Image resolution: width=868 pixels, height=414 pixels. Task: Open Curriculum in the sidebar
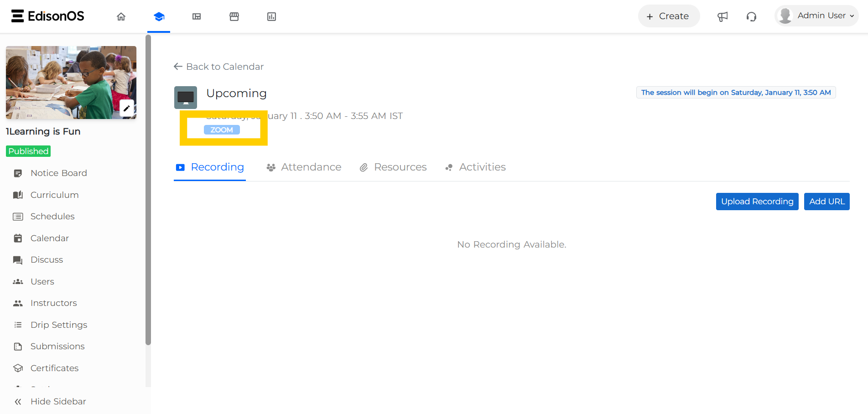55,195
